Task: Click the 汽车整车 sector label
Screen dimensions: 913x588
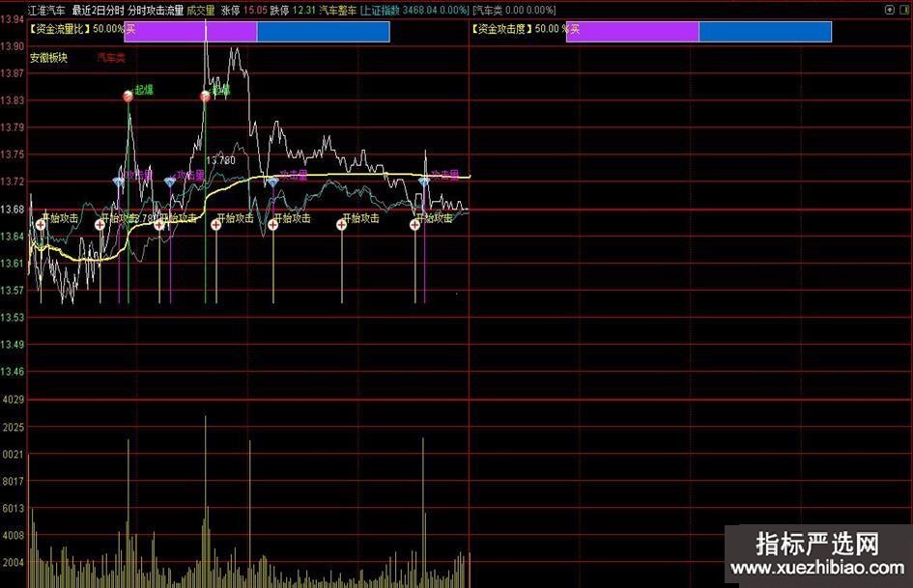Action: pyautogui.click(x=338, y=10)
